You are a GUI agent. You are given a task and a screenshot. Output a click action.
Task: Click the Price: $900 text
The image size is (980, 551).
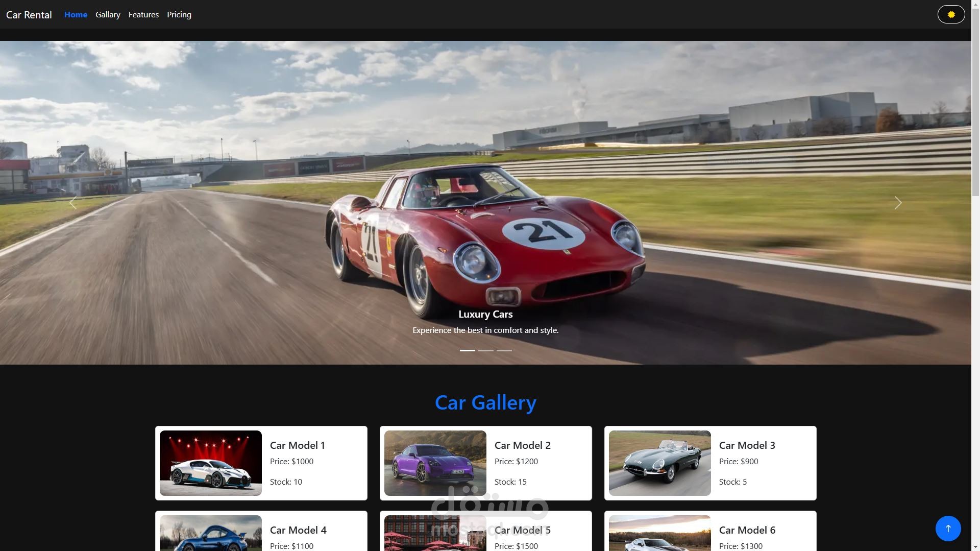click(739, 462)
